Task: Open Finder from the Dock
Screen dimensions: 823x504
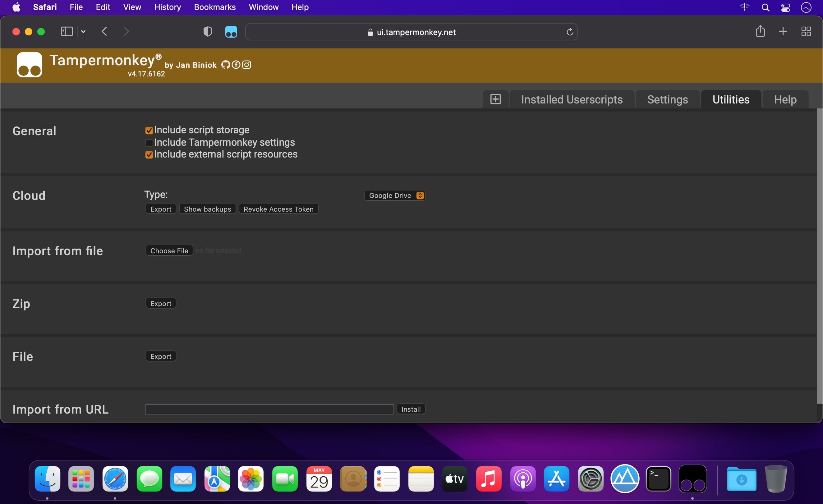Action: click(x=48, y=479)
